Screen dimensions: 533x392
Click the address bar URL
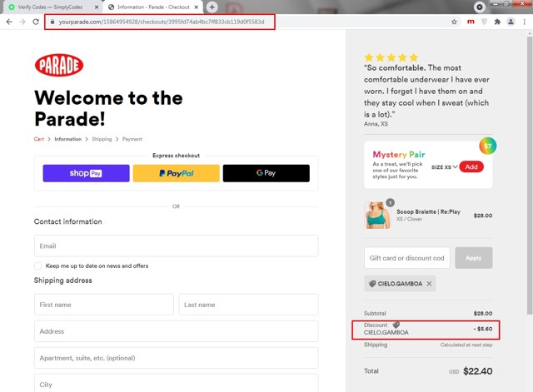(162, 22)
